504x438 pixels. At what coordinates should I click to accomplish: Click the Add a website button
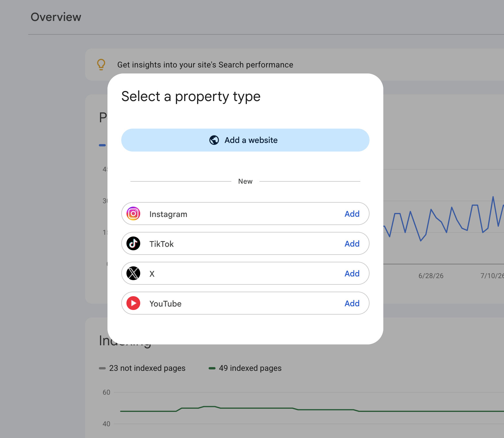tap(245, 140)
